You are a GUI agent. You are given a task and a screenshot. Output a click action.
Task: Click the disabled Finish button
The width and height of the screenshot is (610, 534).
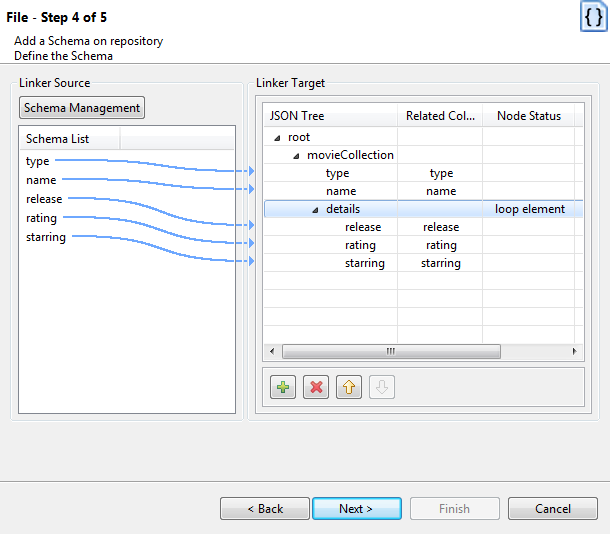(x=454, y=508)
